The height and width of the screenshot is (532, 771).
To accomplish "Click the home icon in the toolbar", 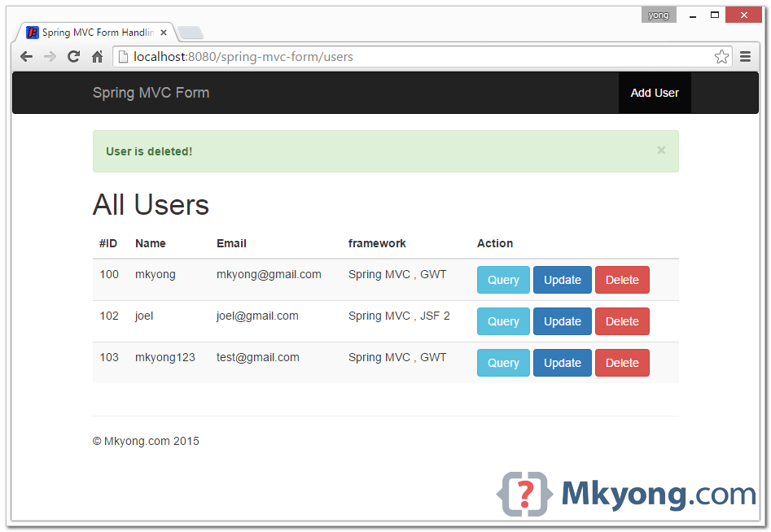I will [x=96, y=56].
